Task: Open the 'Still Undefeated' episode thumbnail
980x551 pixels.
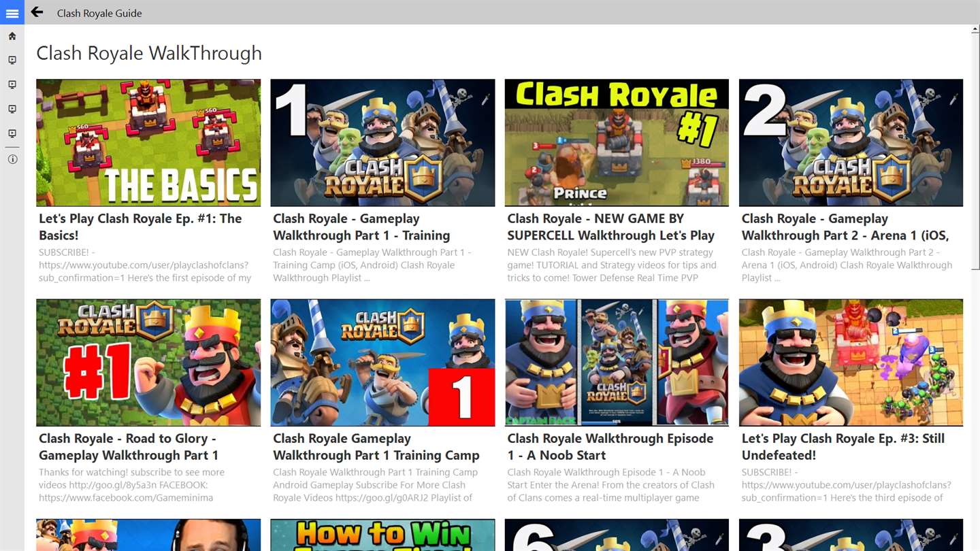Action: 851,363
